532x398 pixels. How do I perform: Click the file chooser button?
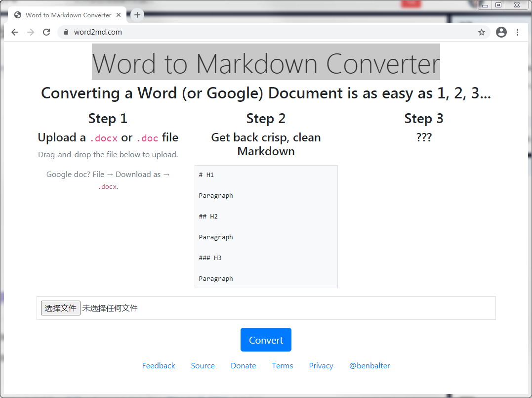click(60, 308)
